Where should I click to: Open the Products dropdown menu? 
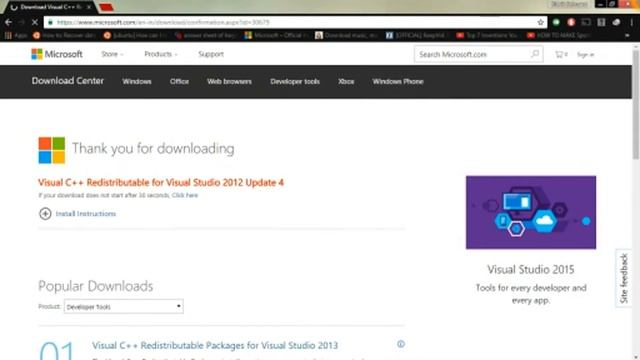coord(161,54)
